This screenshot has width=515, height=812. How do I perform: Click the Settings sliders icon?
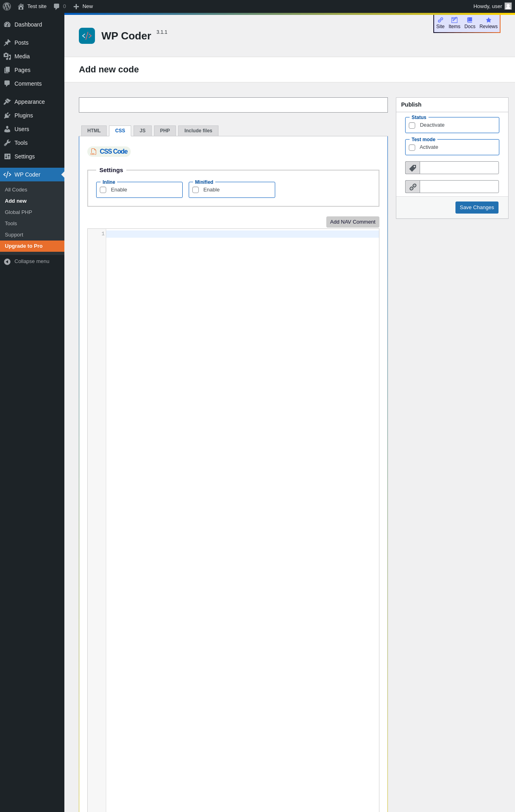pos(7,156)
